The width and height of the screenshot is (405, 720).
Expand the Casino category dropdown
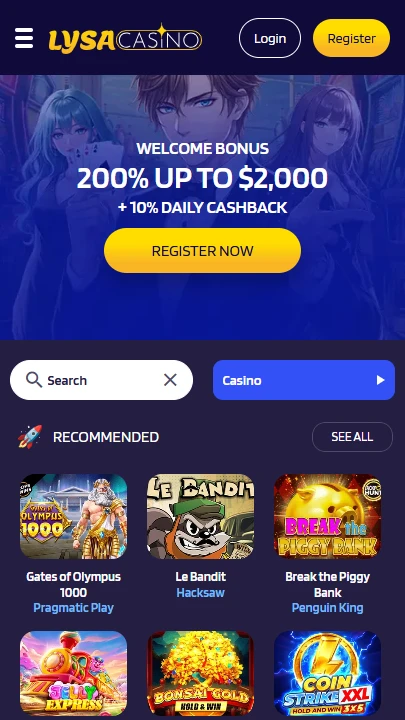[304, 380]
